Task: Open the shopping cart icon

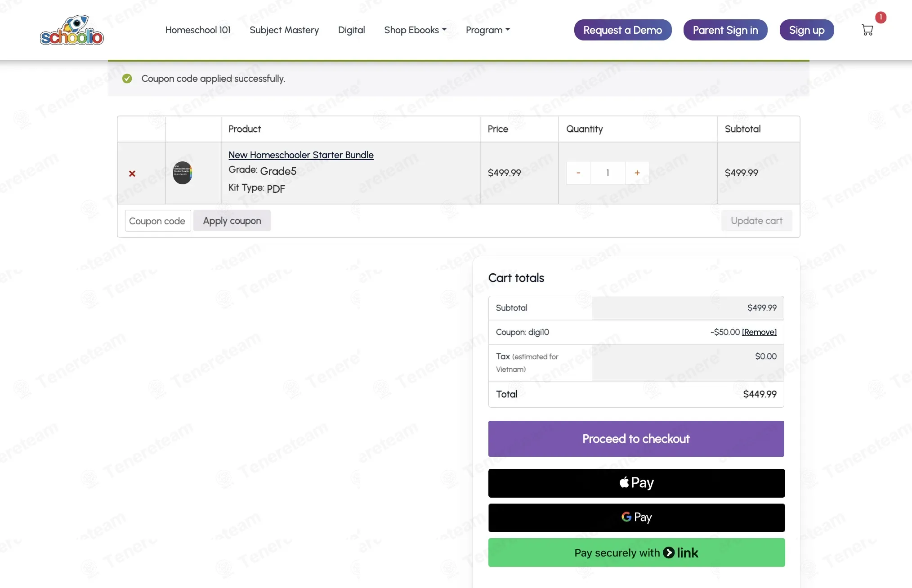Action: (x=867, y=30)
